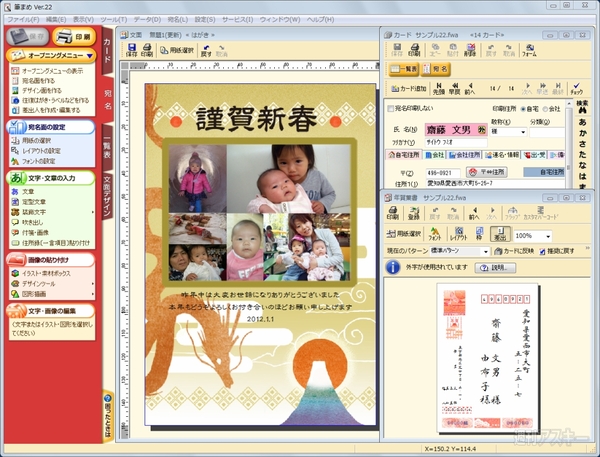600x457 pixels.
Task: Go to previous card with 前へ in the Card window
Action: [470, 89]
